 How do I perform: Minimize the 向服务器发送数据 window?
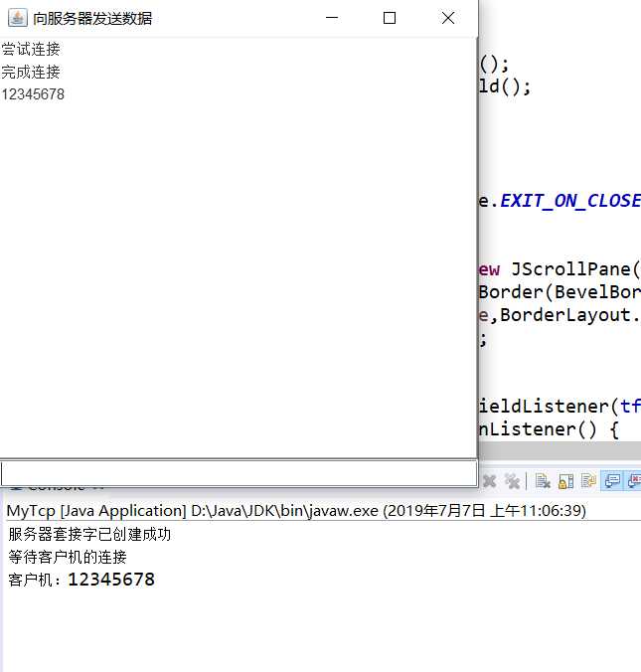tap(332, 18)
